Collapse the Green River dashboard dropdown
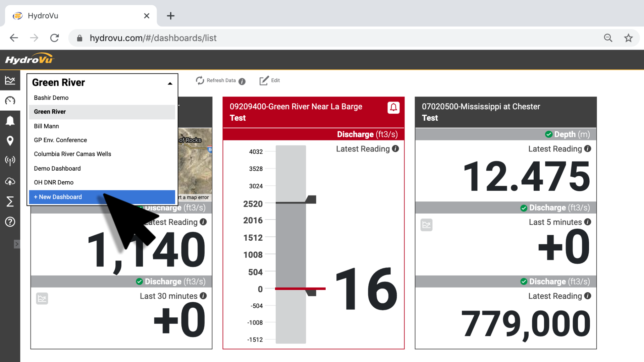 point(170,83)
